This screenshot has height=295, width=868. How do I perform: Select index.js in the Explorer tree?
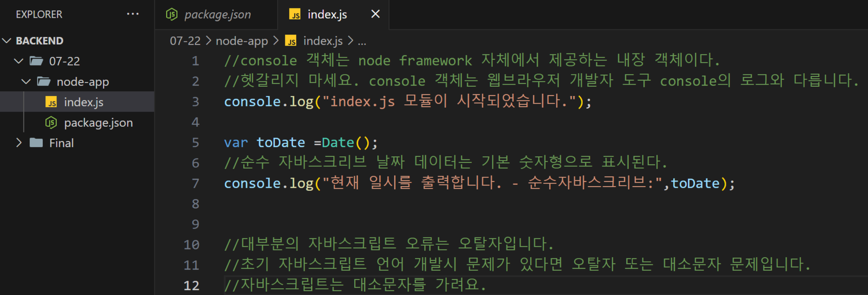pyautogui.click(x=77, y=102)
